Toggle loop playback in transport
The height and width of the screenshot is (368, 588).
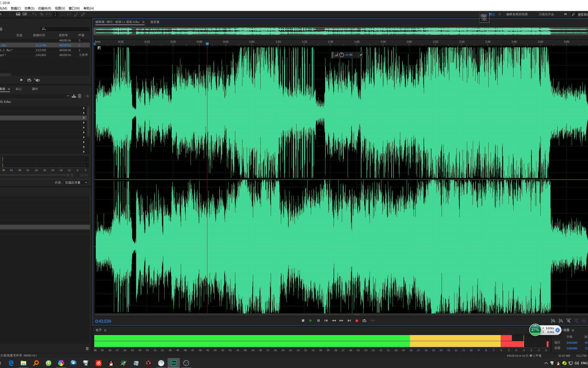364,321
